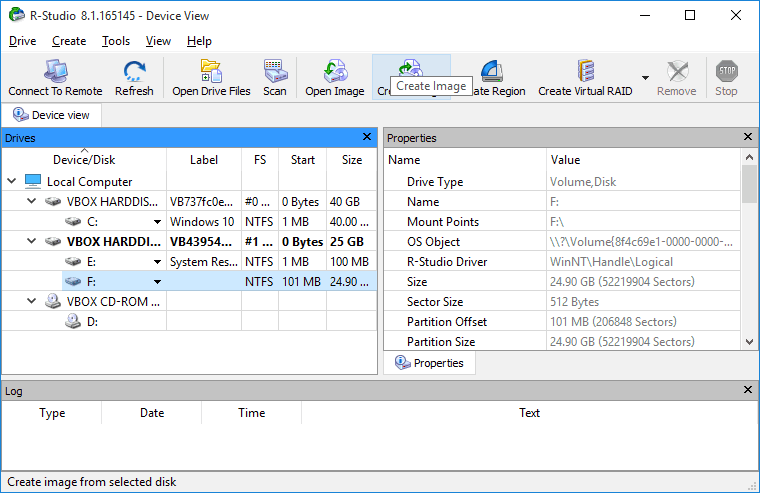Image resolution: width=760 pixels, height=493 pixels.
Task: Open the Help menu
Action: [x=199, y=41]
